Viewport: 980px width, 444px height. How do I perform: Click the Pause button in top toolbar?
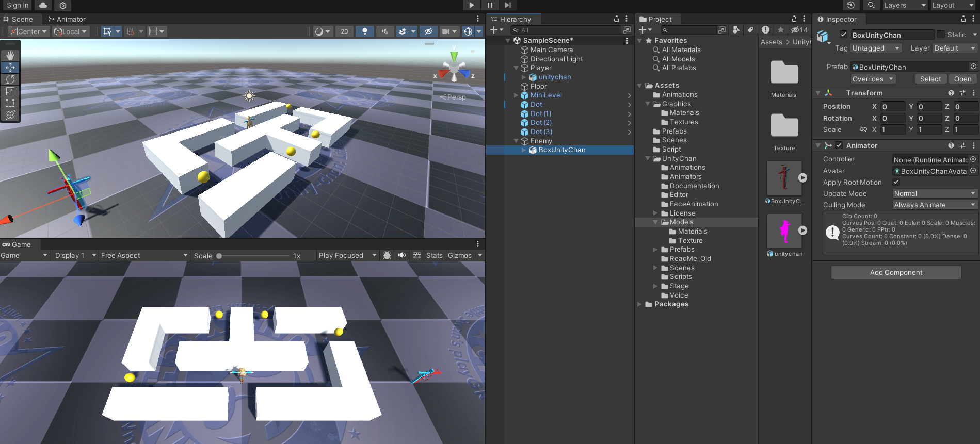(490, 5)
